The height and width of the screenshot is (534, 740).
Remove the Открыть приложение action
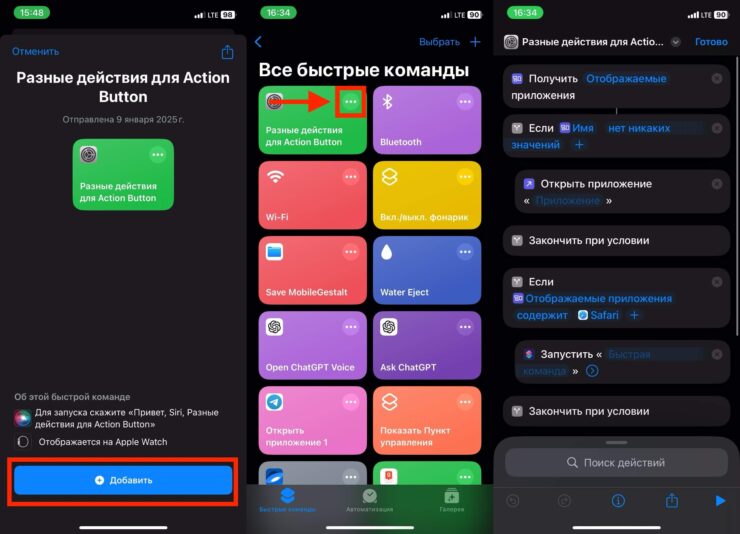[x=716, y=184]
